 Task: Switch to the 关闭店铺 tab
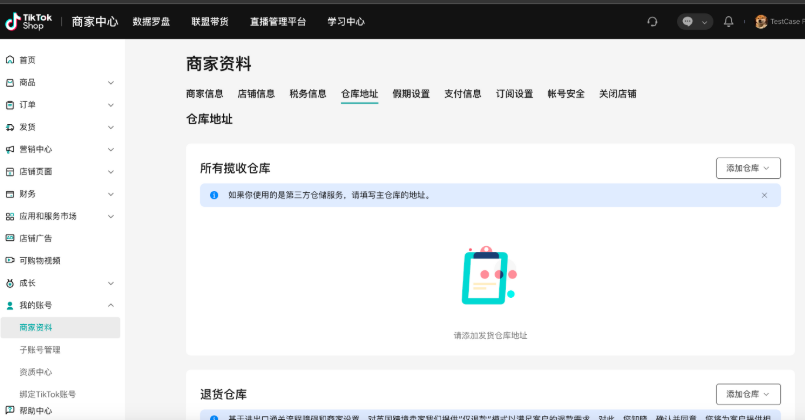pos(618,93)
